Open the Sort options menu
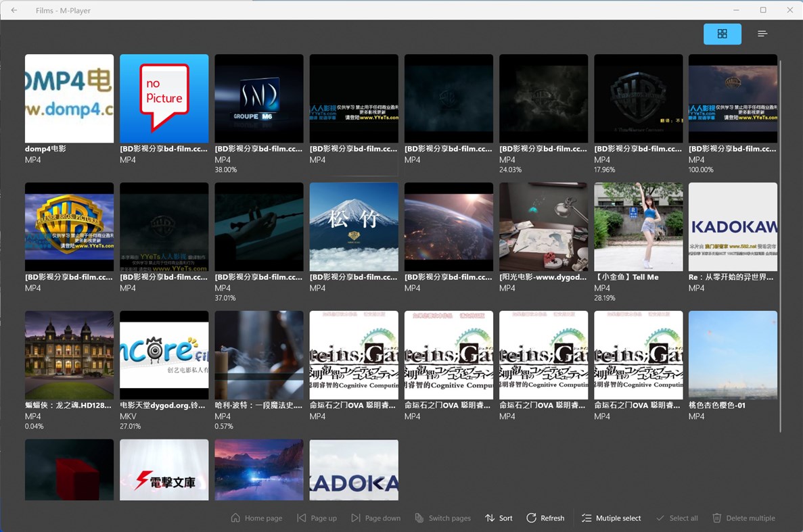The height and width of the screenshot is (532, 803). coord(499,518)
